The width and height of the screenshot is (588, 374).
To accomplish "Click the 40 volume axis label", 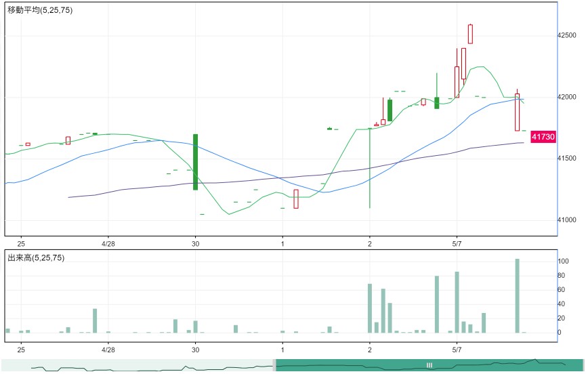I will [x=562, y=304].
